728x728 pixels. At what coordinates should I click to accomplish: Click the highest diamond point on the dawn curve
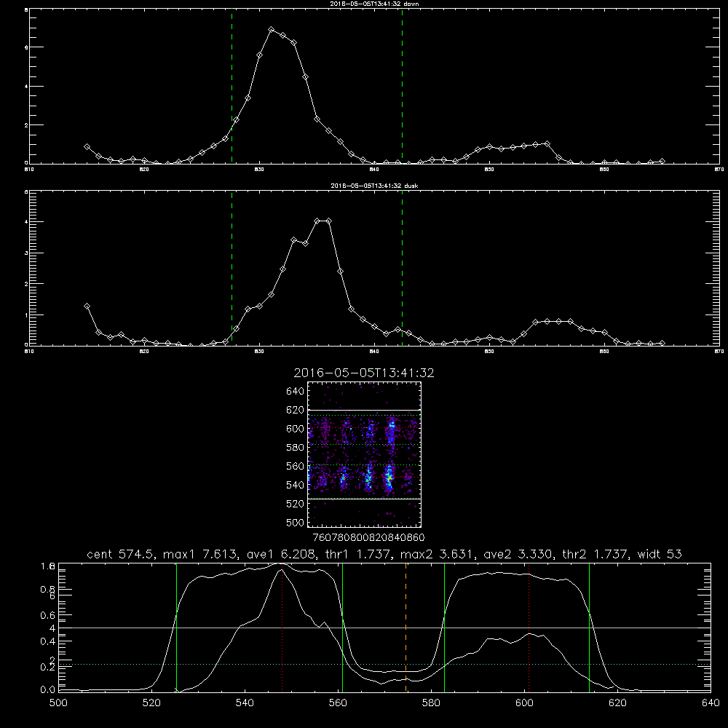271,30
